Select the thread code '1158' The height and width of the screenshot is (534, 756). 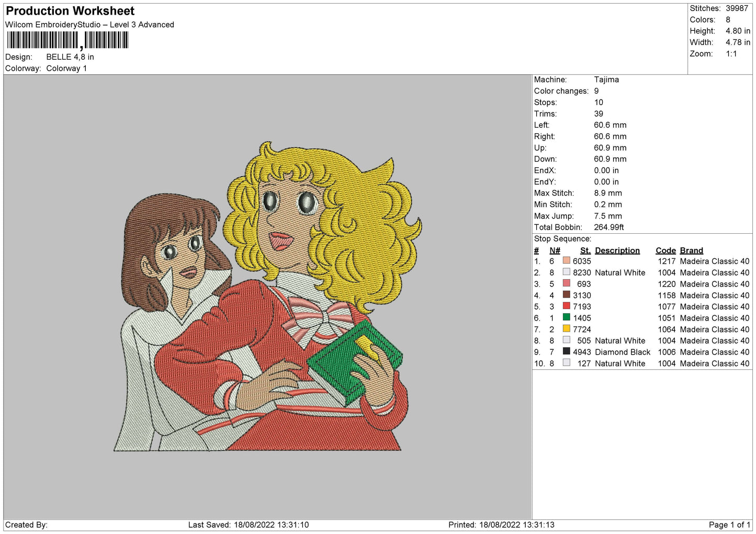pos(667,296)
